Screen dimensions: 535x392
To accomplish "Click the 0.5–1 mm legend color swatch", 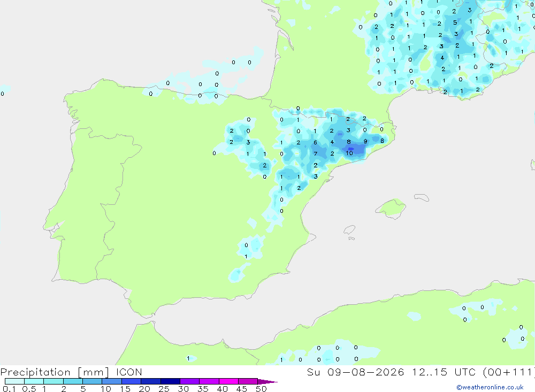I will point(34,381).
